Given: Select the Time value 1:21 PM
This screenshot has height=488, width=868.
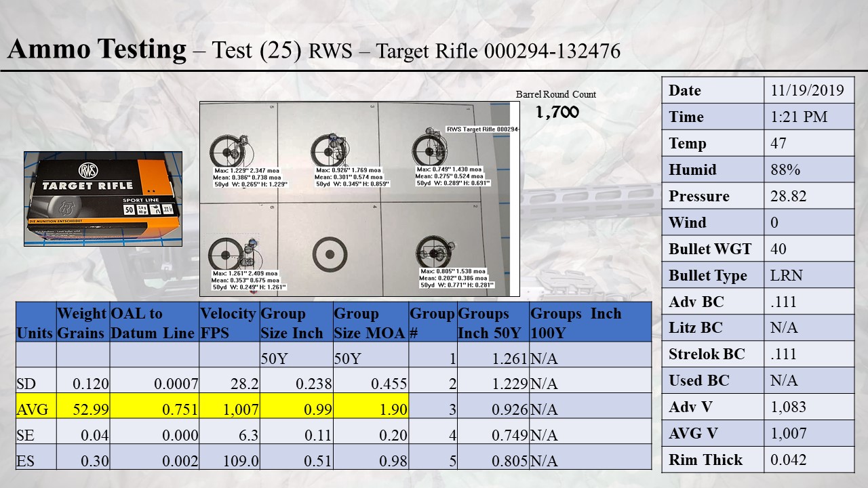Looking at the screenshot, I should [800, 117].
